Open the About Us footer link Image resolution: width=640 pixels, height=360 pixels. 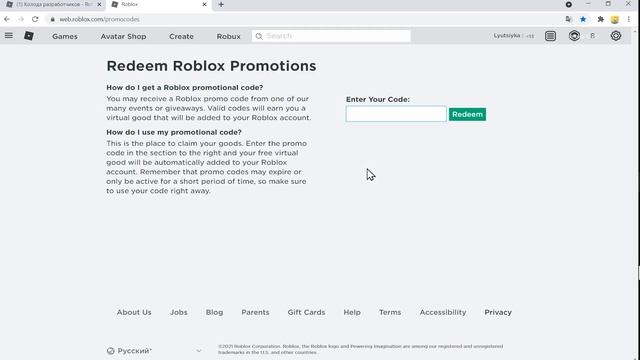pos(134,312)
